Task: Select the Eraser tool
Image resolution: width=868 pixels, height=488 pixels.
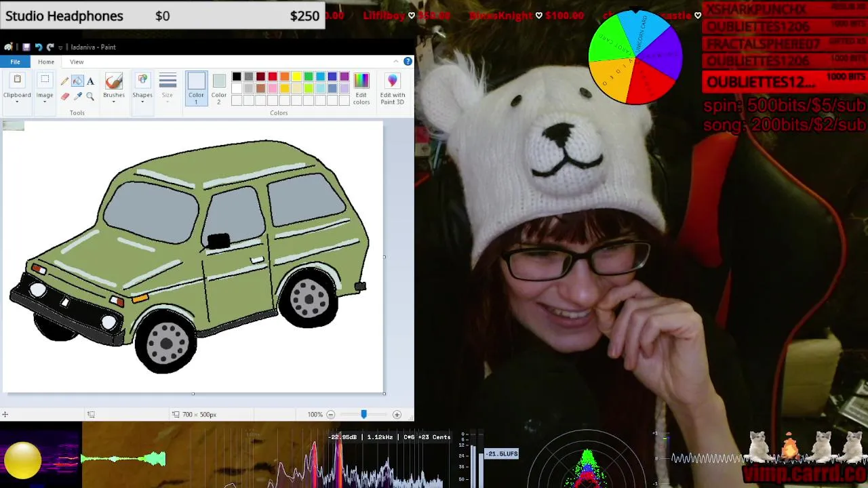Action: click(x=65, y=96)
